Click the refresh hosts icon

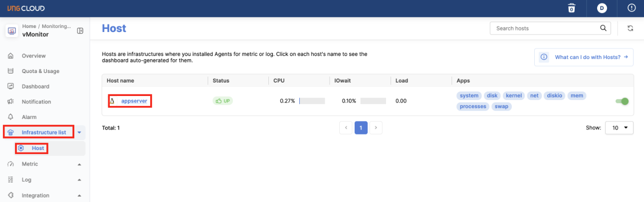pos(631,28)
